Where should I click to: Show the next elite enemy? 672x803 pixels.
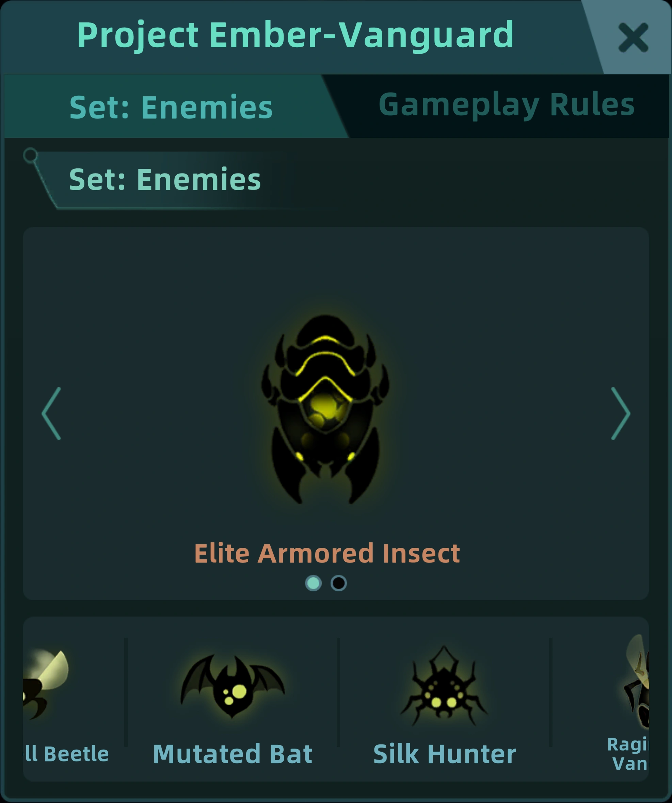pyautogui.click(x=620, y=413)
